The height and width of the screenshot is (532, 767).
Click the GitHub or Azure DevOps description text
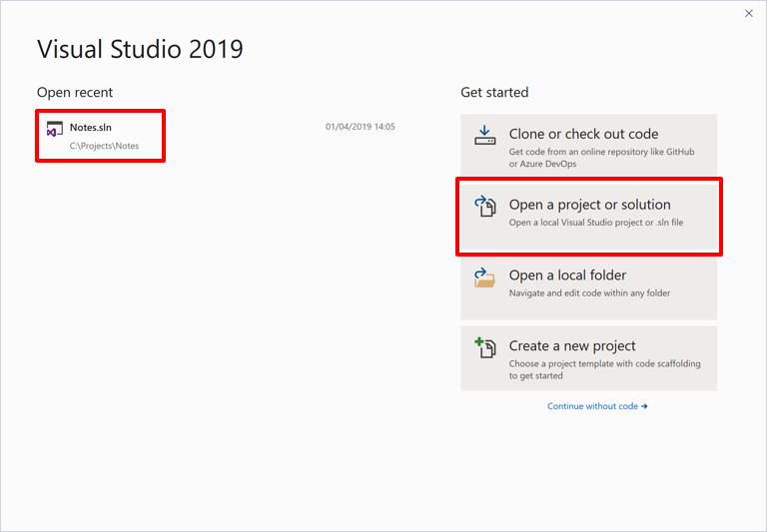coord(601,158)
